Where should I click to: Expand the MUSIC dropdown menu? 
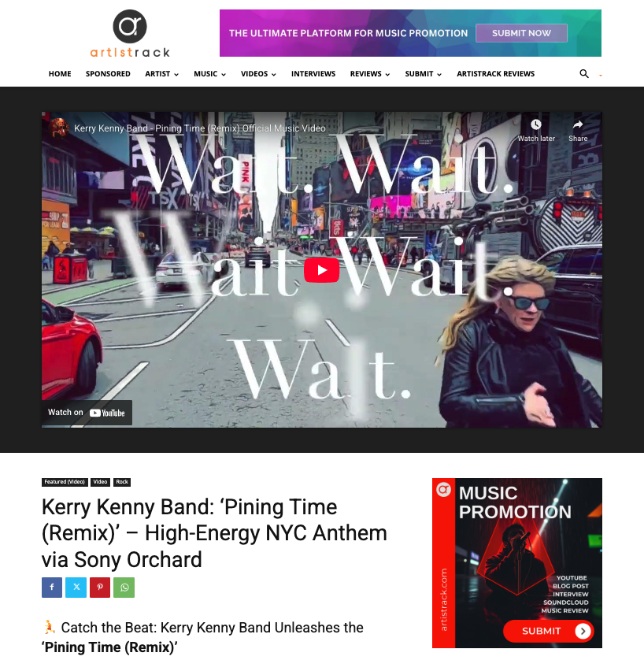pos(210,74)
